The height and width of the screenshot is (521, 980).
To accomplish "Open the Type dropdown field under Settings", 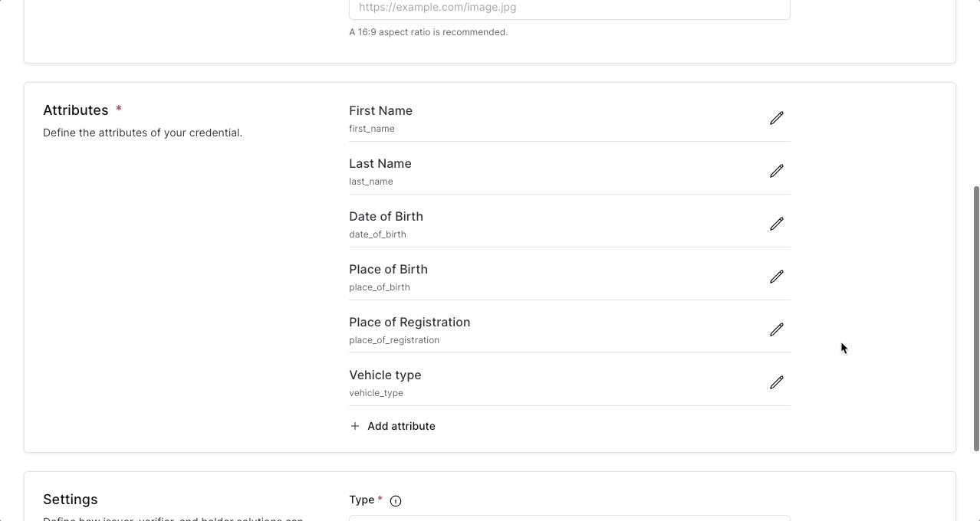I will point(569,518).
